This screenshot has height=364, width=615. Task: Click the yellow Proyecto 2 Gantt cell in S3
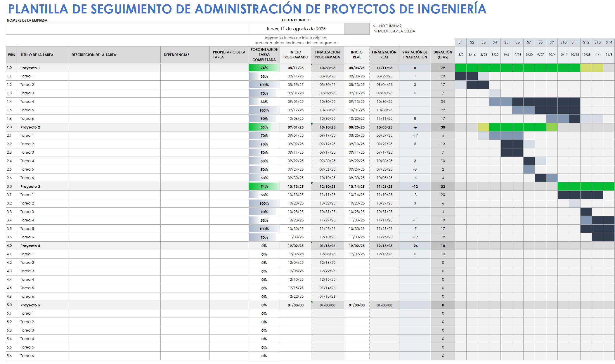[484, 127]
